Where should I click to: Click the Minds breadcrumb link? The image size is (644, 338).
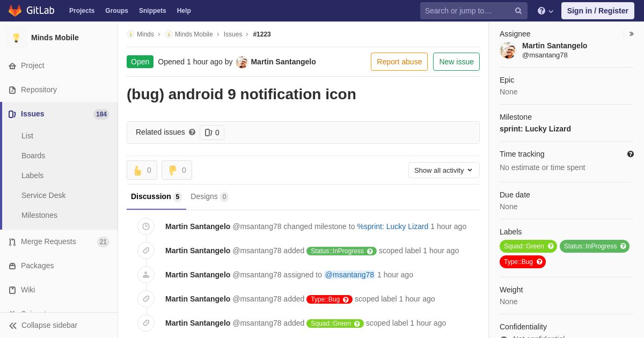coord(145,34)
